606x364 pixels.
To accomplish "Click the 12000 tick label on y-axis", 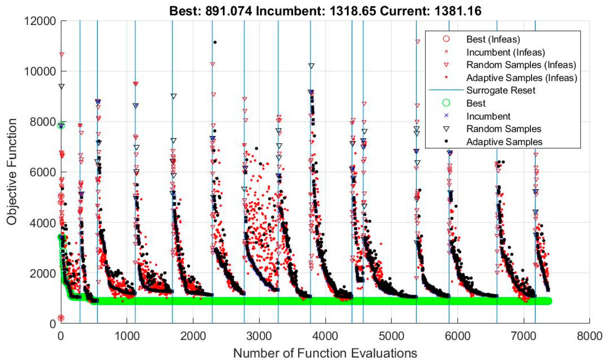I will pos(40,21).
